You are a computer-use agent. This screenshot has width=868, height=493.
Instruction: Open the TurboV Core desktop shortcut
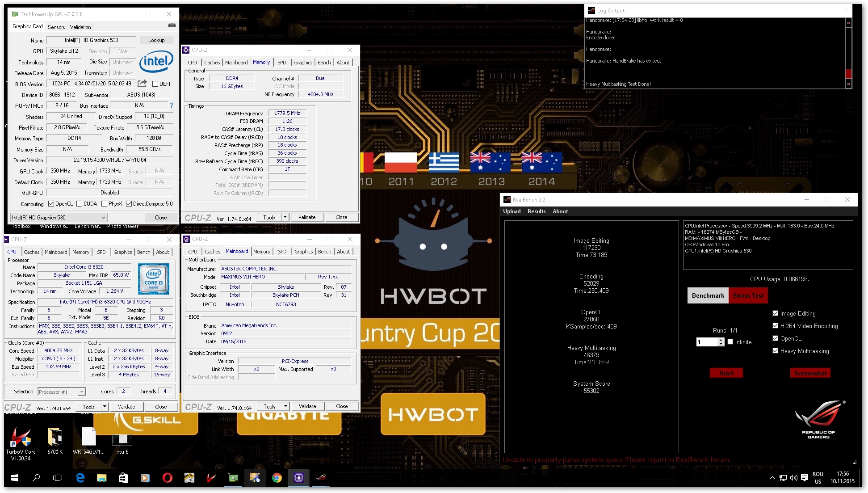(x=21, y=444)
